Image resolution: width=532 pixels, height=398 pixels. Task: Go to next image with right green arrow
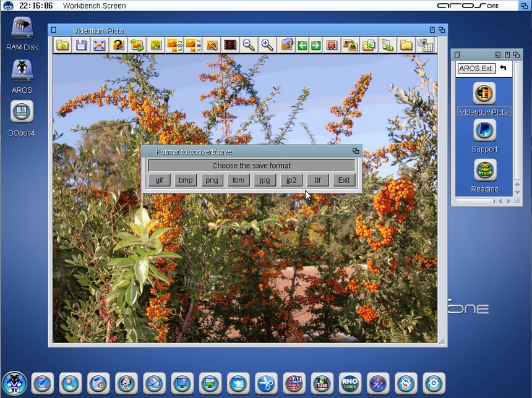point(315,45)
